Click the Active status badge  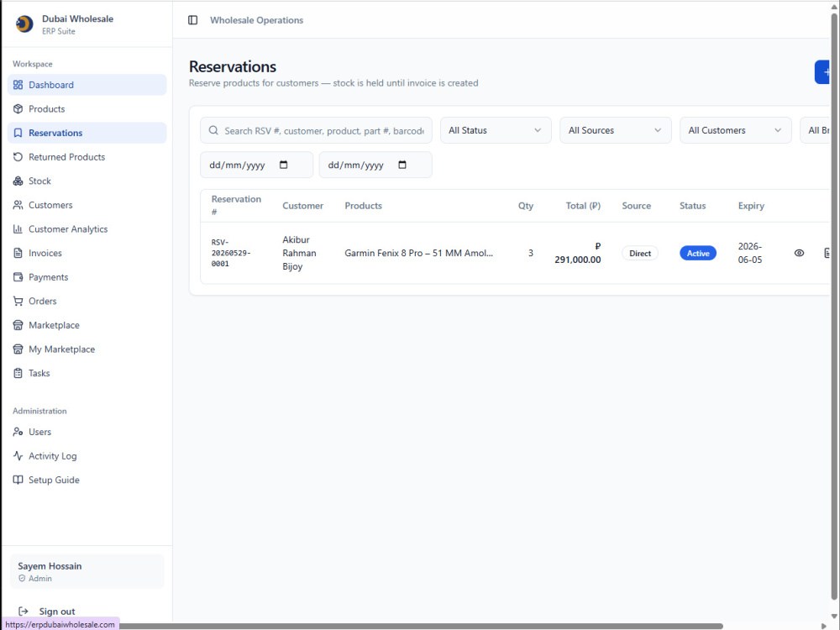698,254
